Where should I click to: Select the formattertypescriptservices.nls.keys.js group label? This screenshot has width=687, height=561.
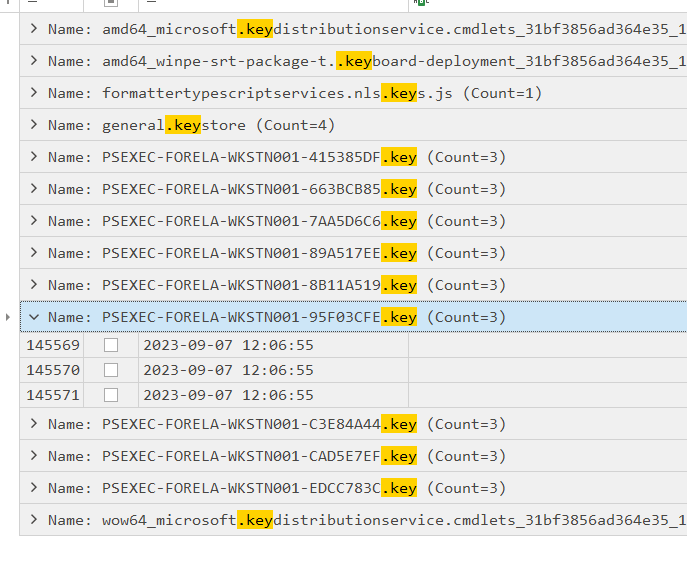(x=295, y=93)
